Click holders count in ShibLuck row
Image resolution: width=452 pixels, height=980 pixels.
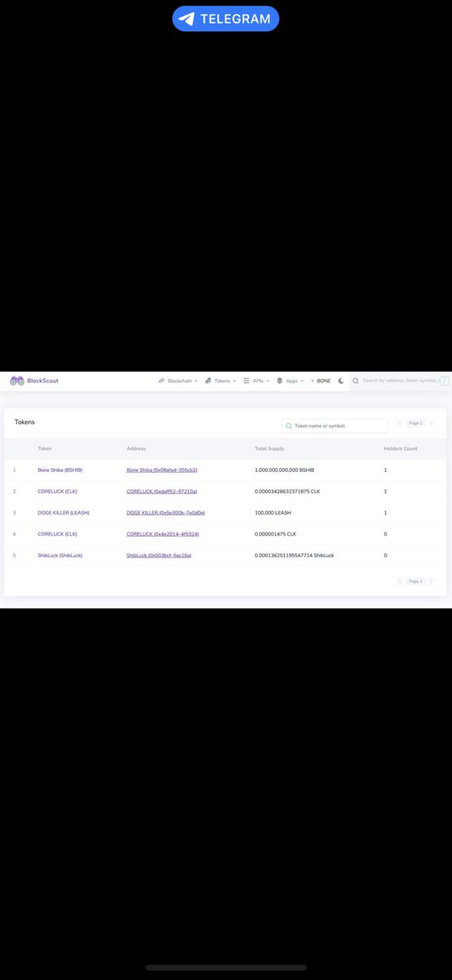(x=386, y=555)
